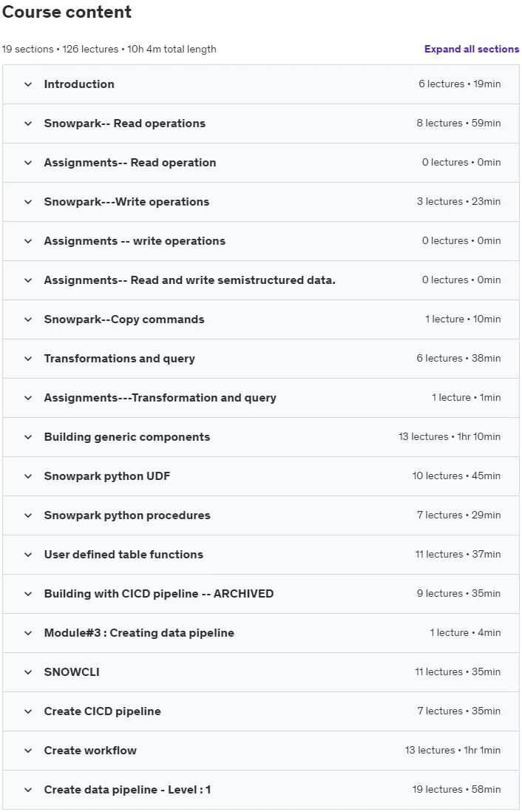Expand Module#3 : Creating data pipeline chevron

pyautogui.click(x=28, y=633)
